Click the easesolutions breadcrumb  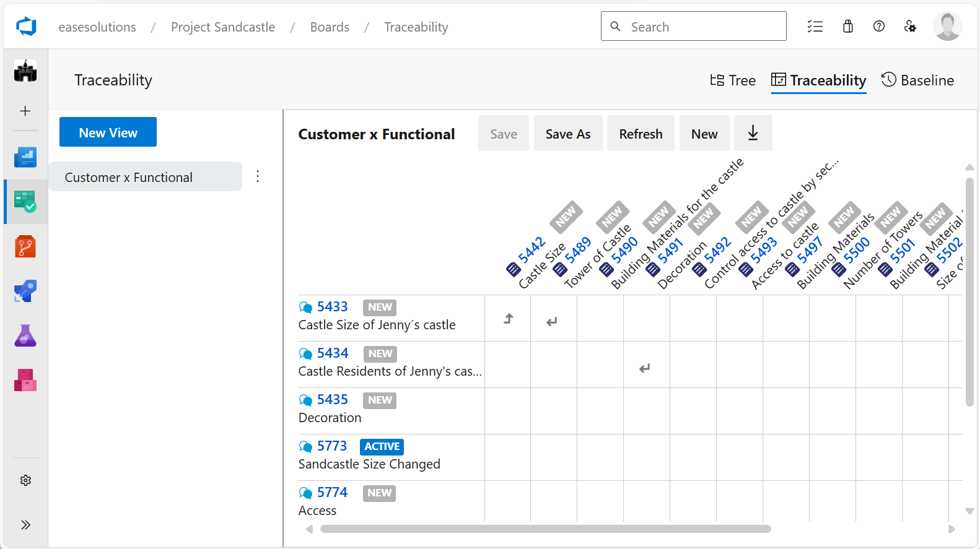tap(97, 27)
